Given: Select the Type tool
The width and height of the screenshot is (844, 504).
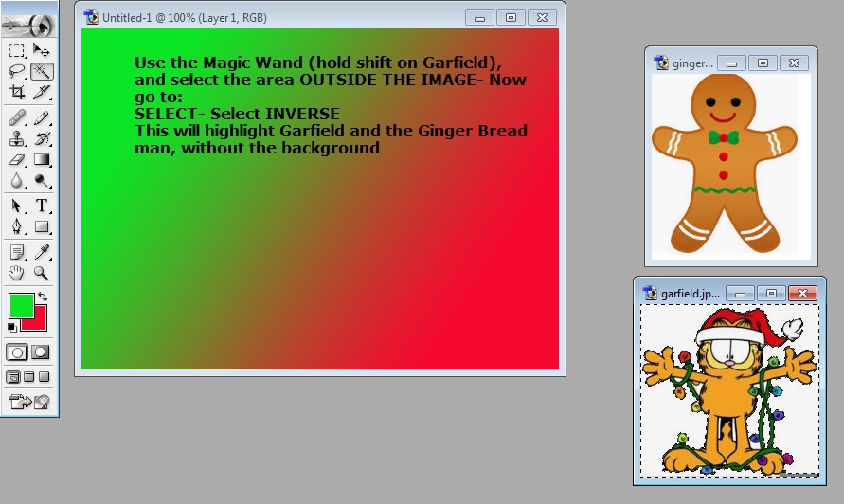Looking at the screenshot, I should click(42, 206).
